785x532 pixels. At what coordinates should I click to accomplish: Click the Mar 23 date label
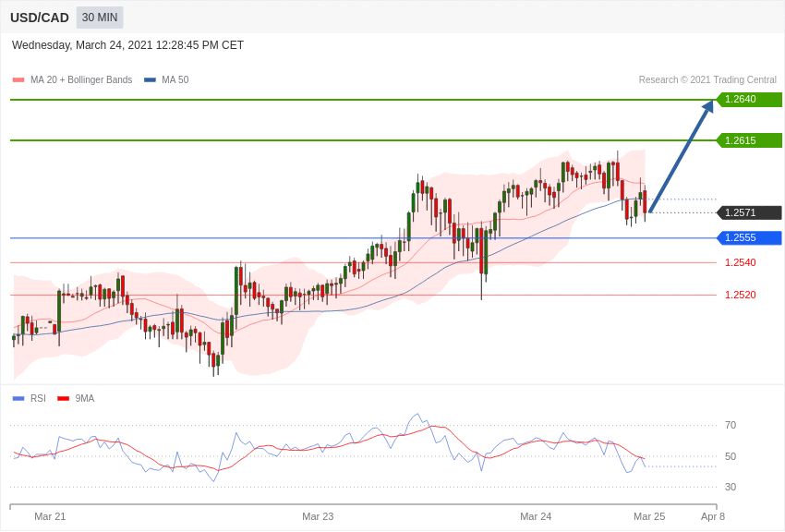pyautogui.click(x=318, y=516)
